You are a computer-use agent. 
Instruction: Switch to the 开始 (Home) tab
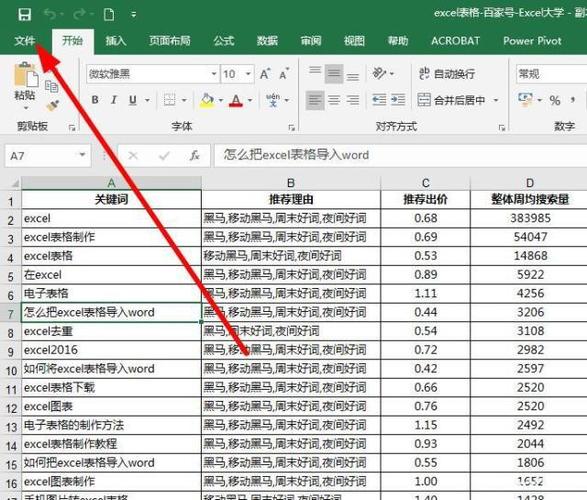pos(72,40)
